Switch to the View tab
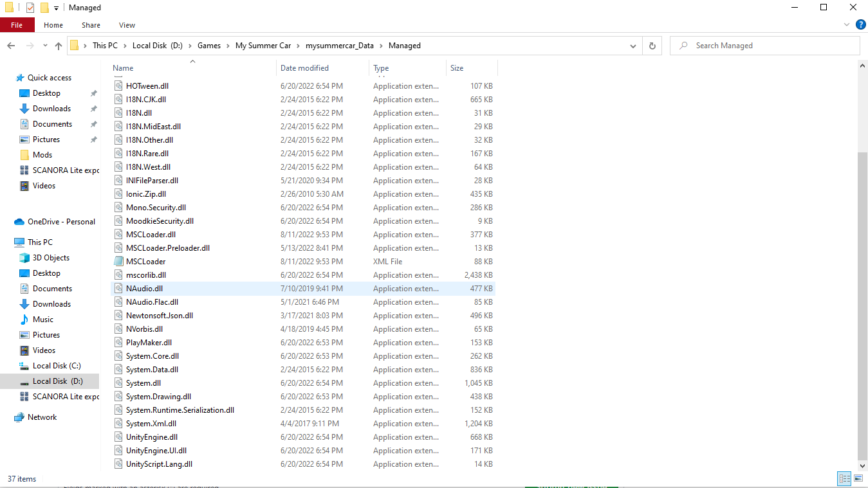Image resolution: width=868 pixels, height=488 pixels. [x=127, y=24]
